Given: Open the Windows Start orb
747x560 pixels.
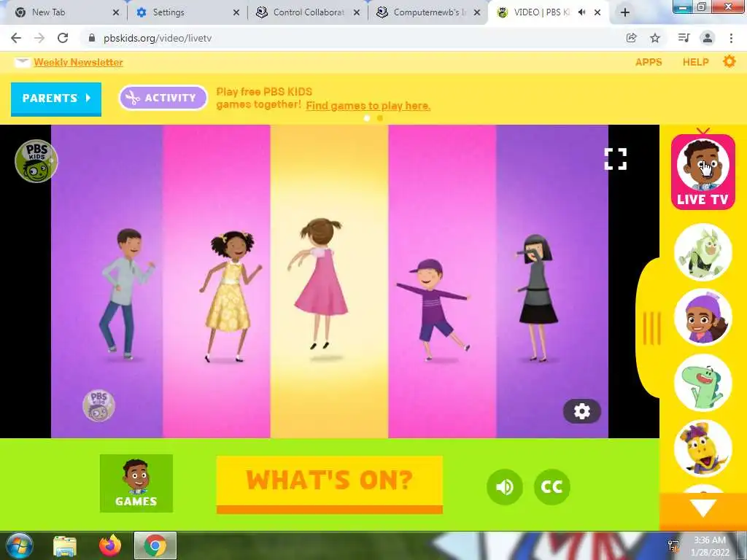Looking at the screenshot, I should point(20,545).
